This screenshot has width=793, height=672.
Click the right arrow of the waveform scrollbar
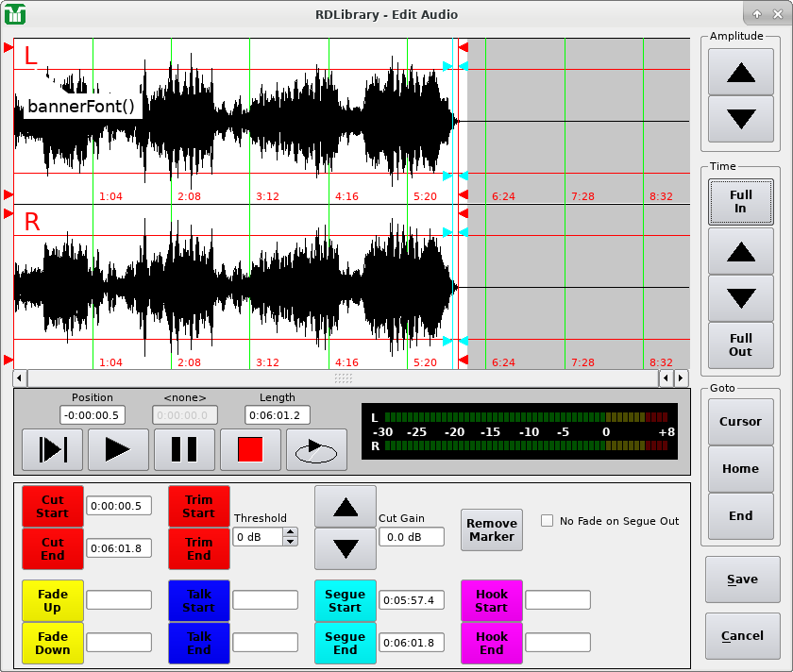(x=681, y=378)
